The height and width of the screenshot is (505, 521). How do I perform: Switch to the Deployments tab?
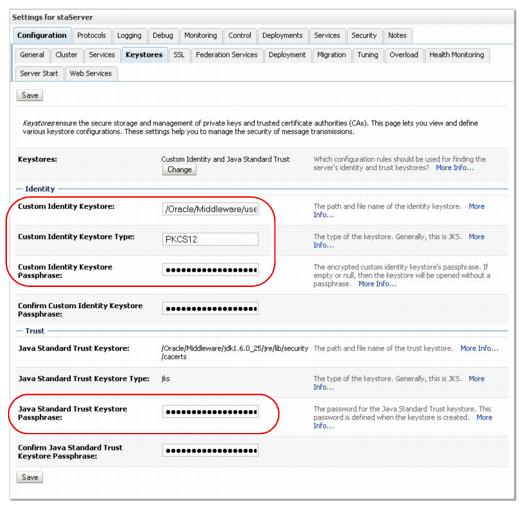[282, 35]
